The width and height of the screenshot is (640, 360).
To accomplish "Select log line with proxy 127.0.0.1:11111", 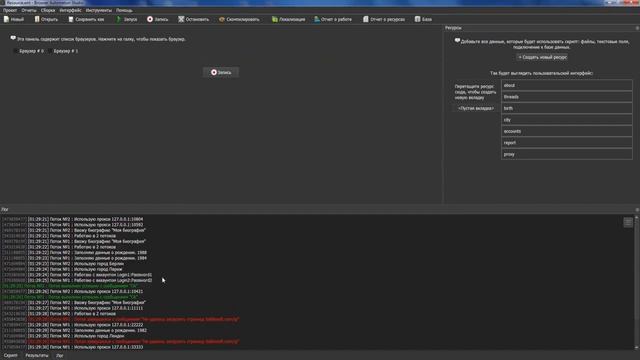I will click(73, 308).
